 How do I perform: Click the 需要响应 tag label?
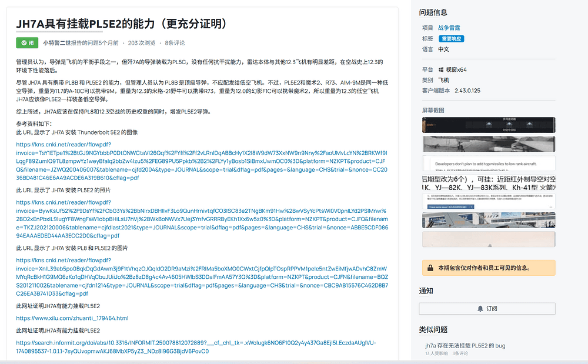451,39
